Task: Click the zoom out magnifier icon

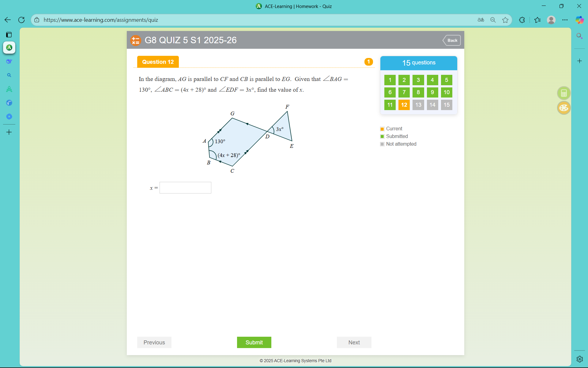Action: point(493,20)
